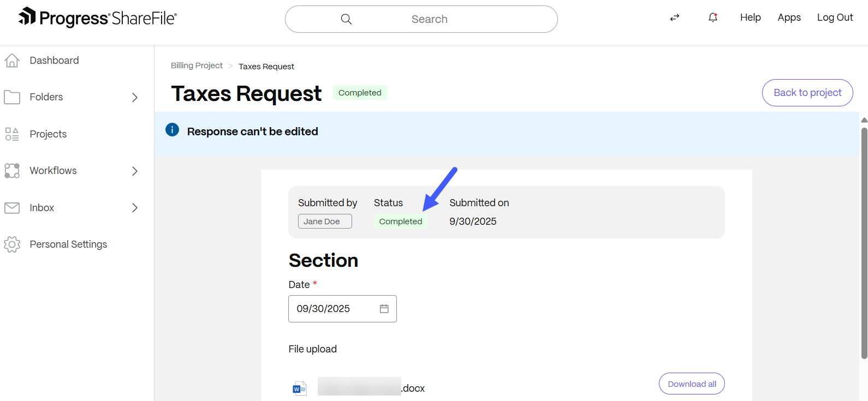Click the Dashboard home icon
The image size is (868, 401).
coord(12,61)
